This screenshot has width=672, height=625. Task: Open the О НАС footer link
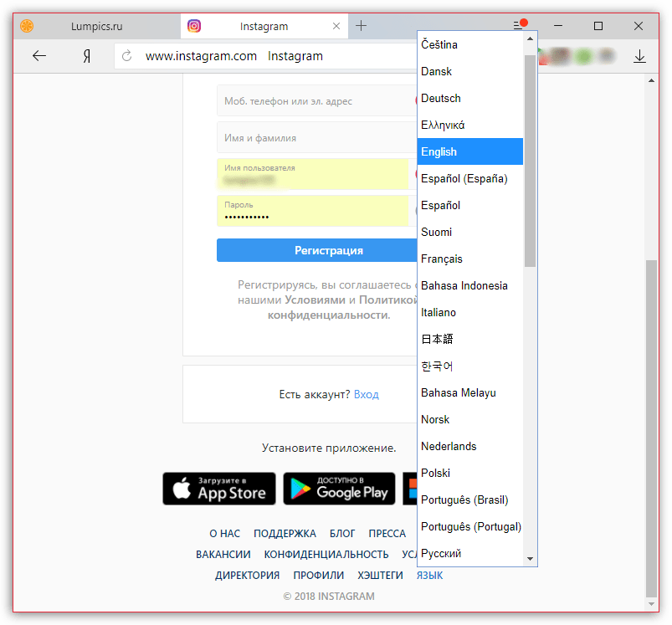point(224,533)
